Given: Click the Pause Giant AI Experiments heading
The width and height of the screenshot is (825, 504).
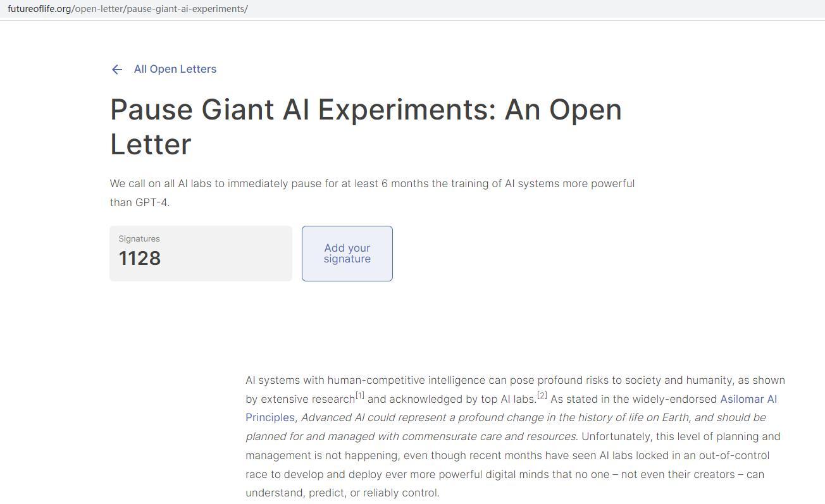Looking at the screenshot, I should click(366, 126).
